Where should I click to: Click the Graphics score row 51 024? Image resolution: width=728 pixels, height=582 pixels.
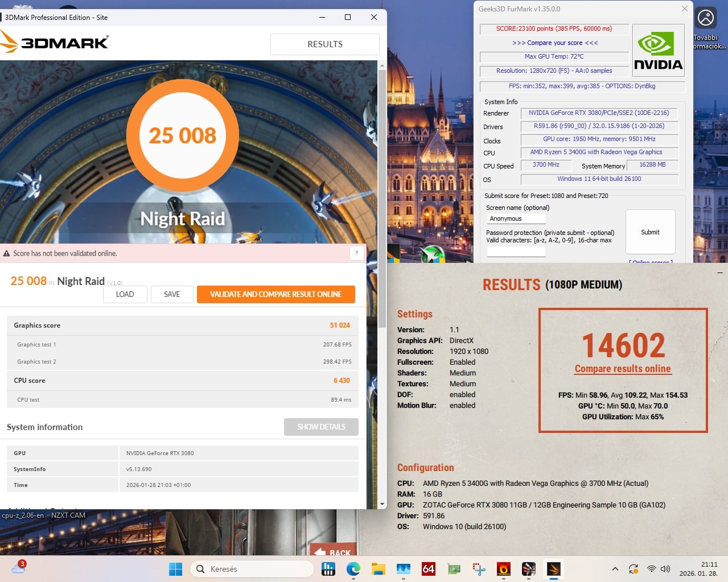(183, 325)
